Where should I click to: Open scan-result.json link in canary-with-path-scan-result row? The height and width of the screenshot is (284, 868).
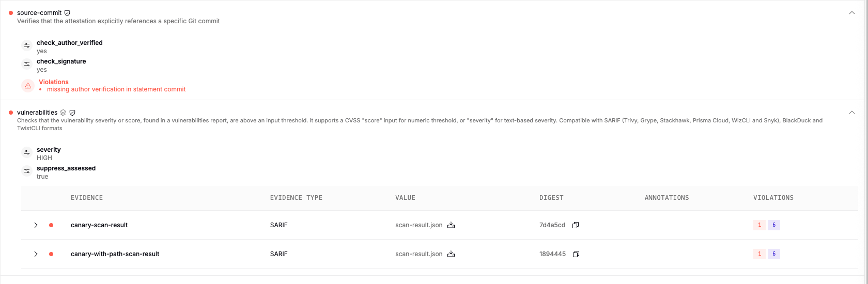419,254
